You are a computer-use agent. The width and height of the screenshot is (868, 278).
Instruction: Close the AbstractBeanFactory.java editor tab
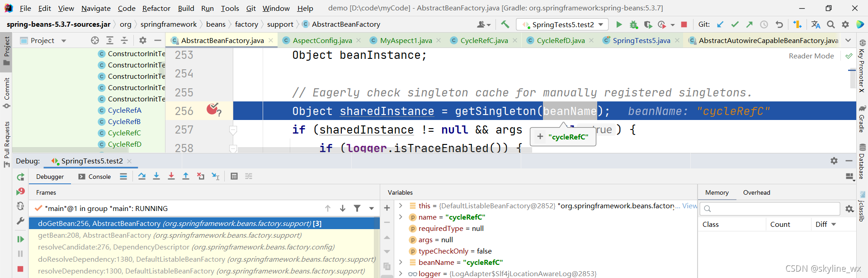click(x=271, y=40)
